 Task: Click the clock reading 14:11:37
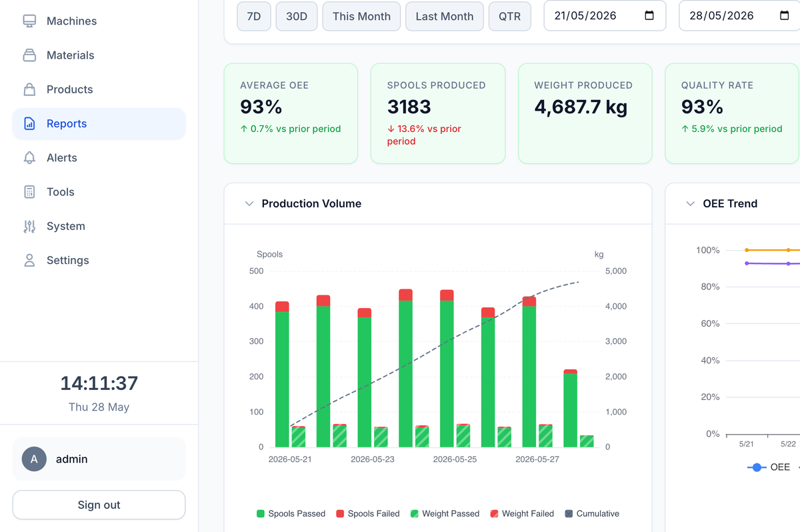(x=99, y=383)
